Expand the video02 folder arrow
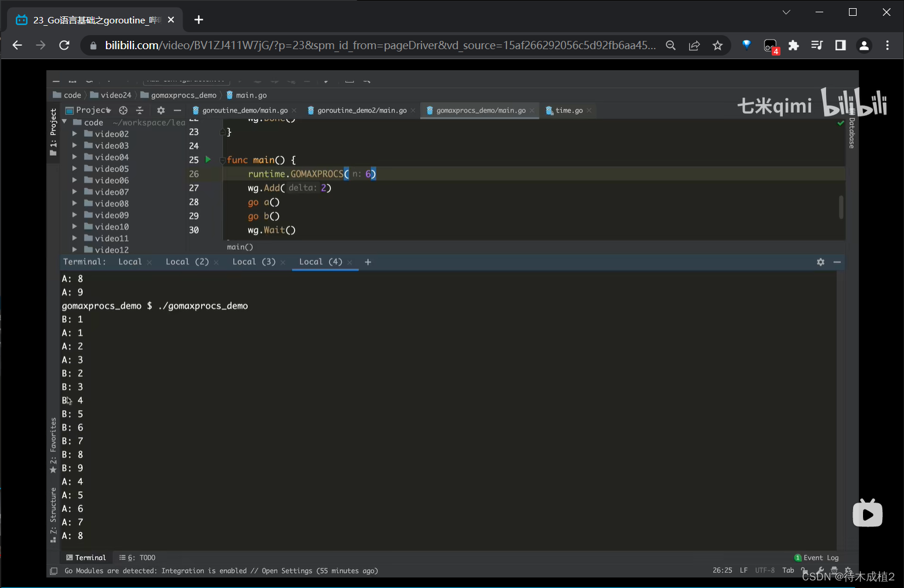 click(x=74, y=134)
